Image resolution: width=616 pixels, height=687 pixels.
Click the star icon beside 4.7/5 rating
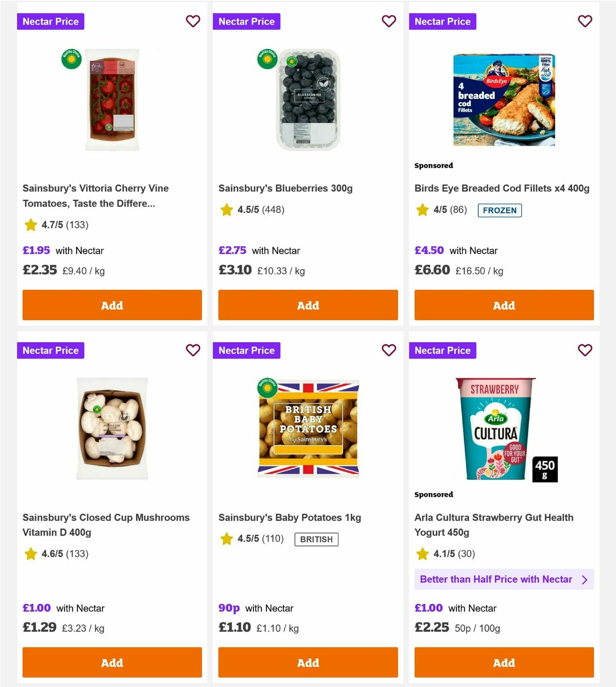[x=30, y=225]
